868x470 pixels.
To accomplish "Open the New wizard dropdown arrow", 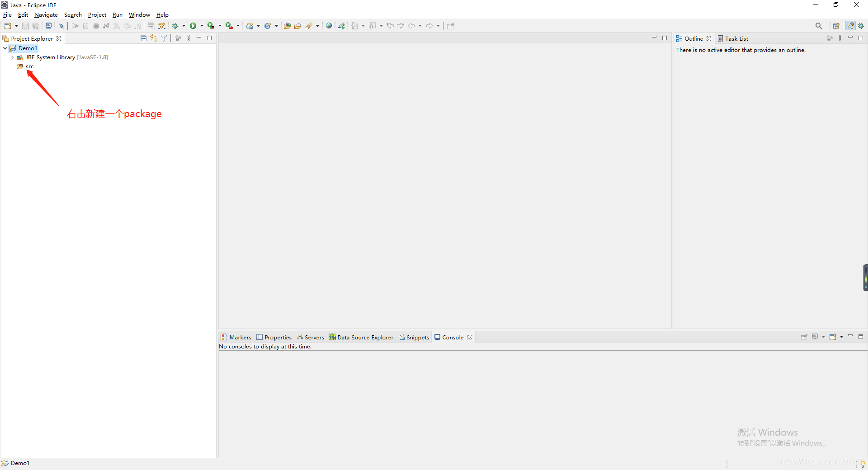I will [x=16, y=26].
